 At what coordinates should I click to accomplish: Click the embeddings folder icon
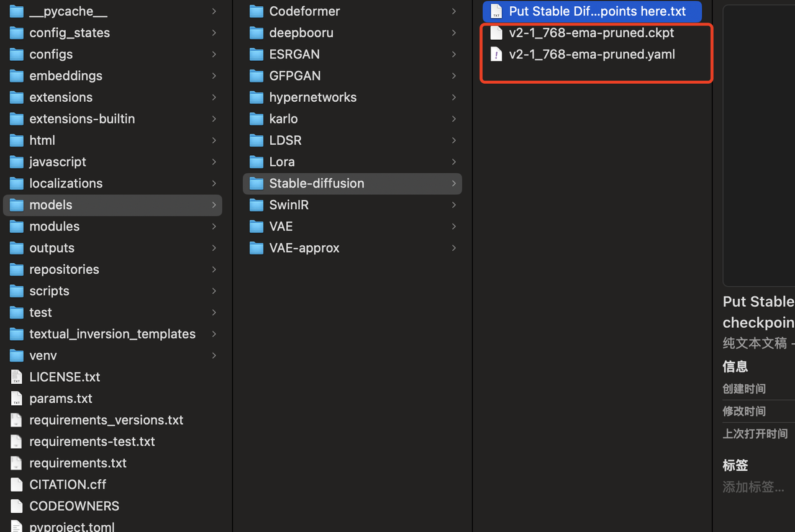click(17, 76)
